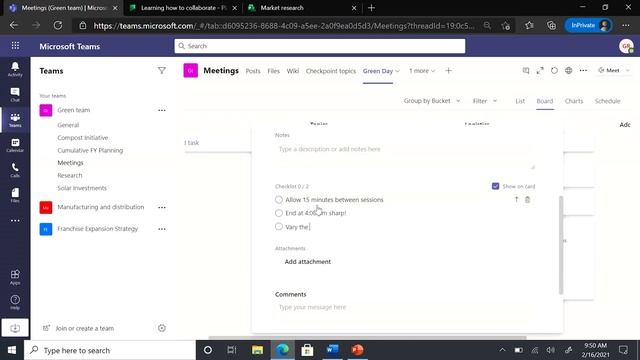Screen dimensions: 640x360
Task: Open Chat in the Teams sidebar
Action: 15,94
